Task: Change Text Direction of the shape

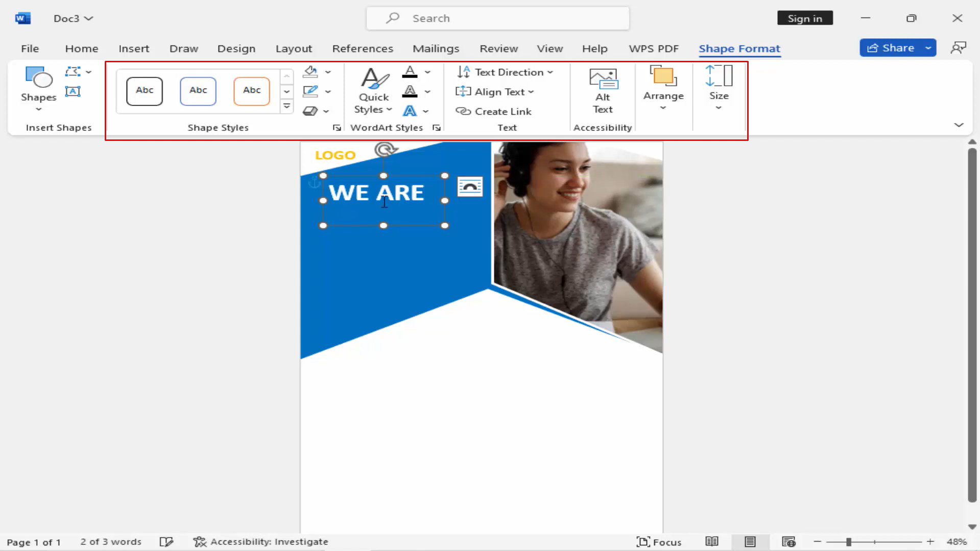Action: [x=505, y=72]
